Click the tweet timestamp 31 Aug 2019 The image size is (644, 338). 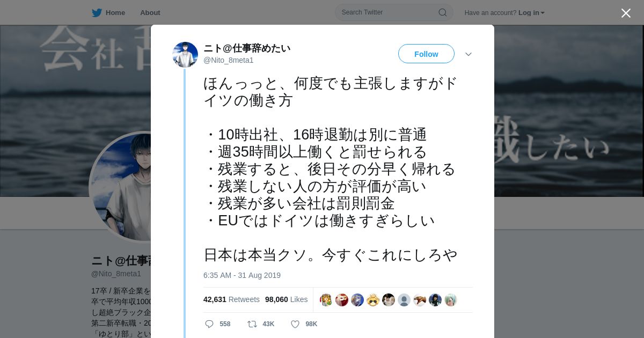pyautogui.click(x=242, y=275)
